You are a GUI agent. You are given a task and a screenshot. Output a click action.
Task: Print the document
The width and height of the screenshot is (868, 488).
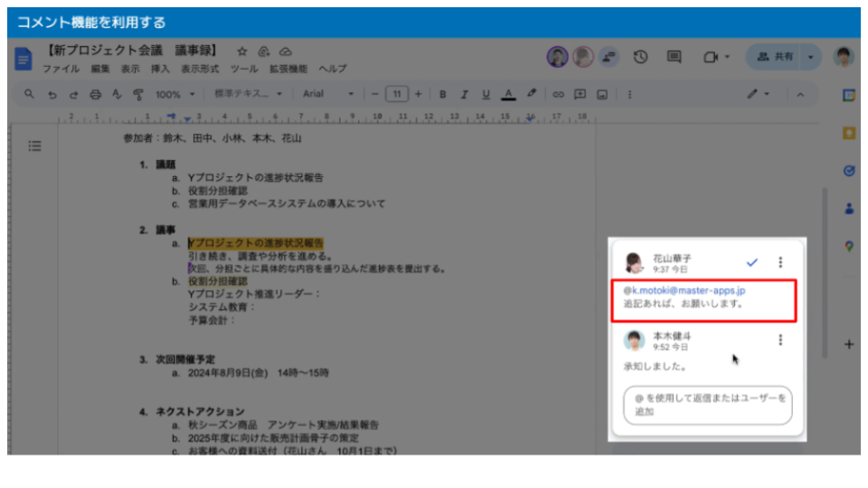coord(95,95)
